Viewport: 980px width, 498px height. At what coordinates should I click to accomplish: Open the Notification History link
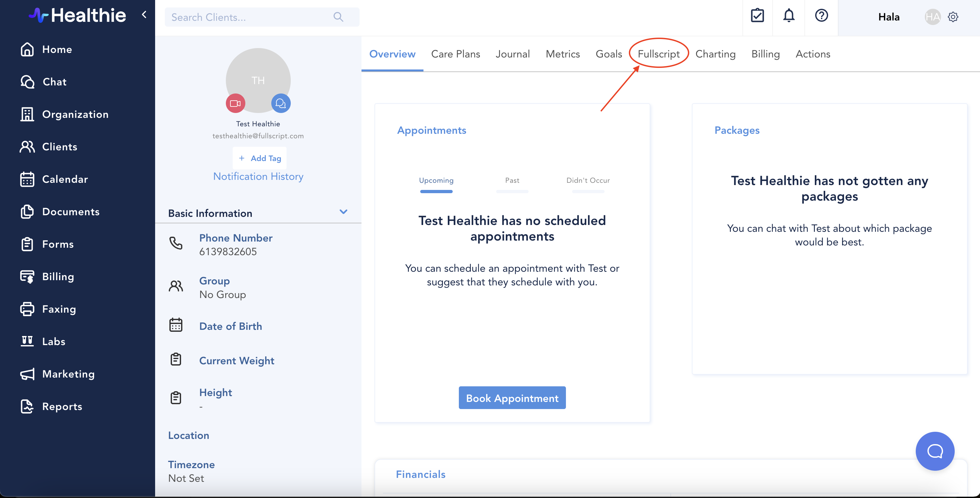point(258,177)
